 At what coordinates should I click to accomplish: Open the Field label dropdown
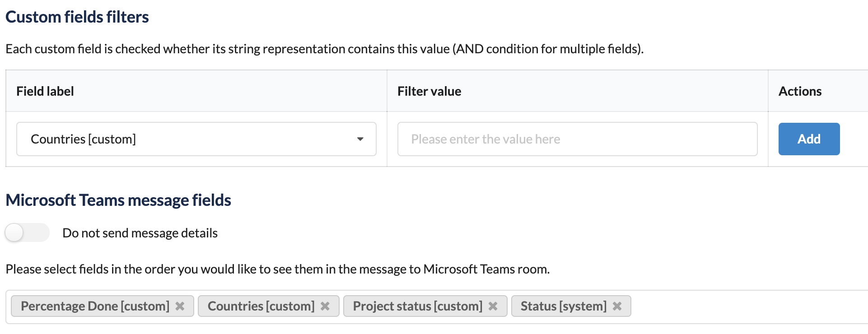pos(196,139)
